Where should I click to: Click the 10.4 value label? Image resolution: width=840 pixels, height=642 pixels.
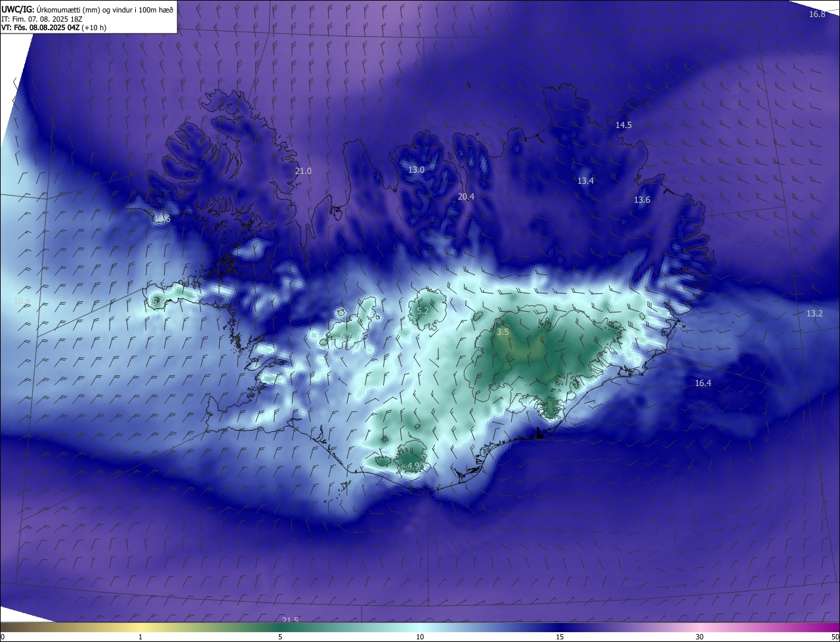point(22,301)
